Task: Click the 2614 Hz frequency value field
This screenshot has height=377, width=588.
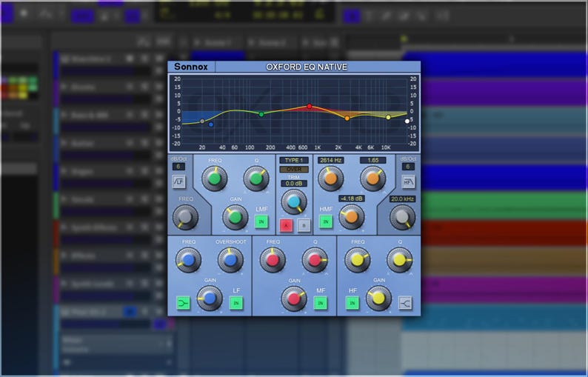Action: pos(331,160)
